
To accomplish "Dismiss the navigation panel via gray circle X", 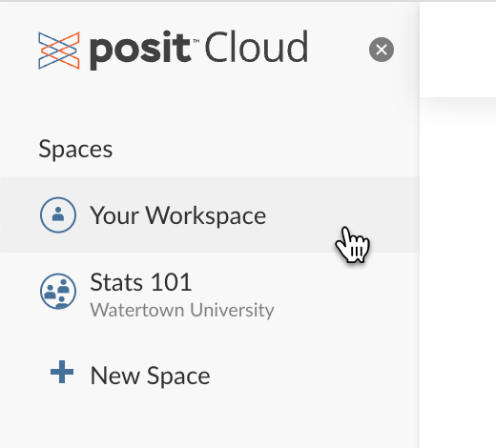I will (382, 50).
